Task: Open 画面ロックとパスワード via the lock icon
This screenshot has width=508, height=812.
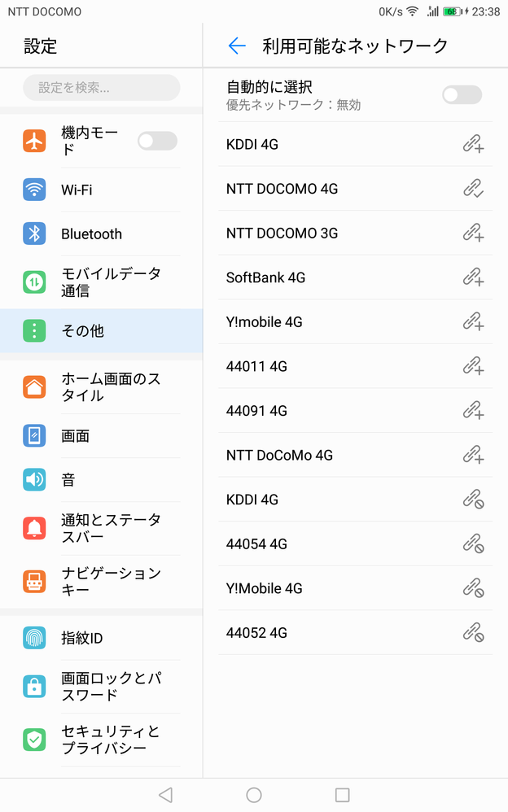Action: click(34, 687)
